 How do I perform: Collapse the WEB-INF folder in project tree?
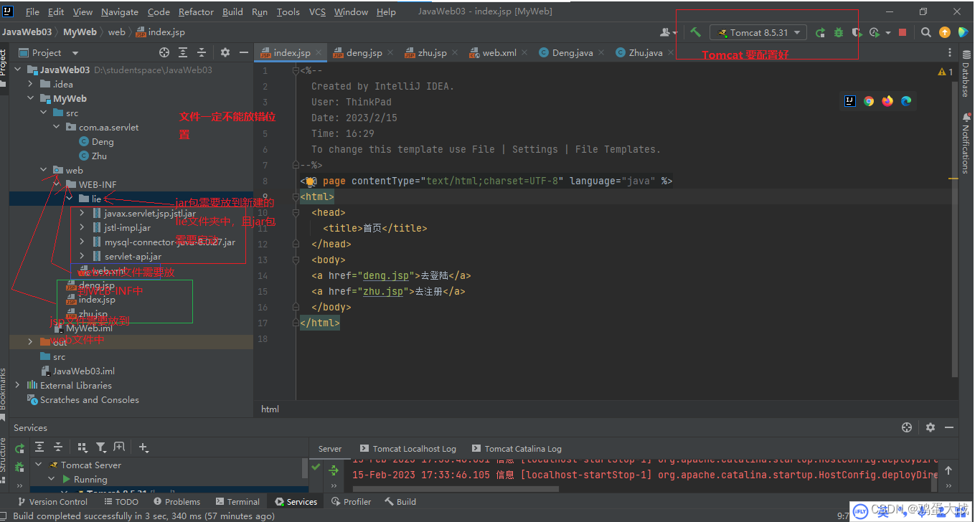pos(57,184)
